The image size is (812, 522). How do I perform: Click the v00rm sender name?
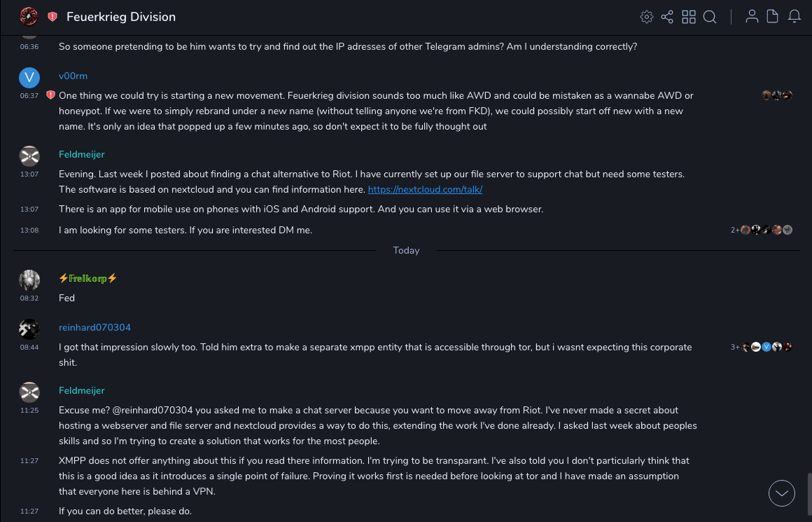(73, 76)
